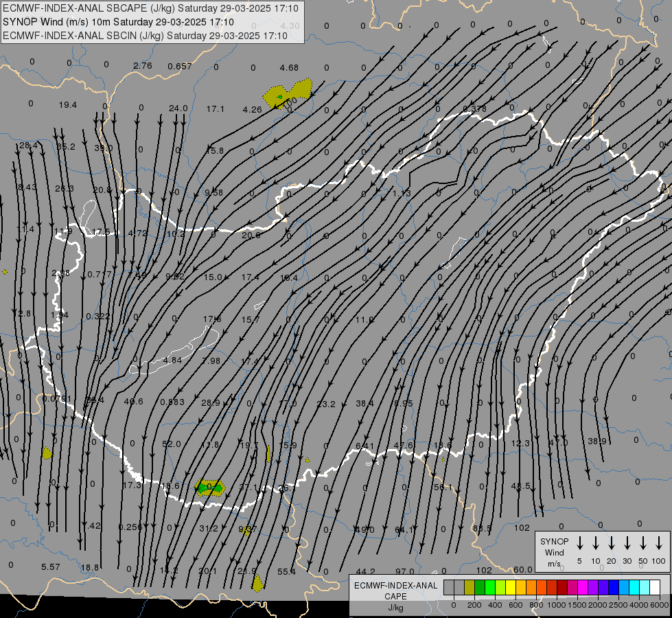Viewport: 672px width, 618px height.
Task: Pick the white CAPE legend swatch
Action: pyautogui.click(x=655, y=587)
